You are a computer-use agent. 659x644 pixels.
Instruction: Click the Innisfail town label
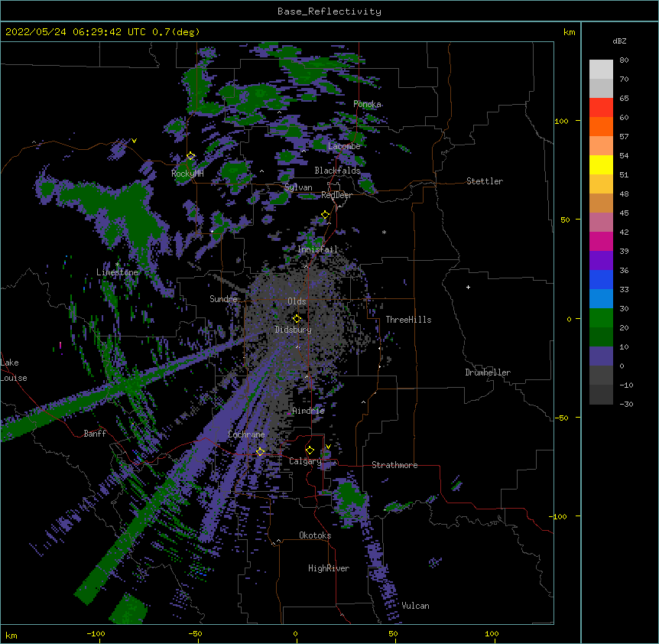click(318, 249)
